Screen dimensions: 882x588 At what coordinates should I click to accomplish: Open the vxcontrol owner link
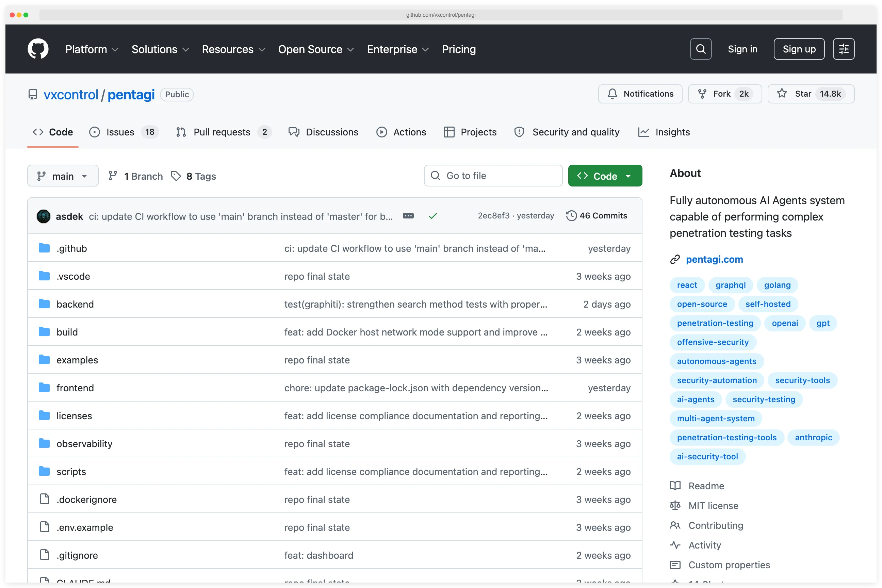click(x=71, y=95)
